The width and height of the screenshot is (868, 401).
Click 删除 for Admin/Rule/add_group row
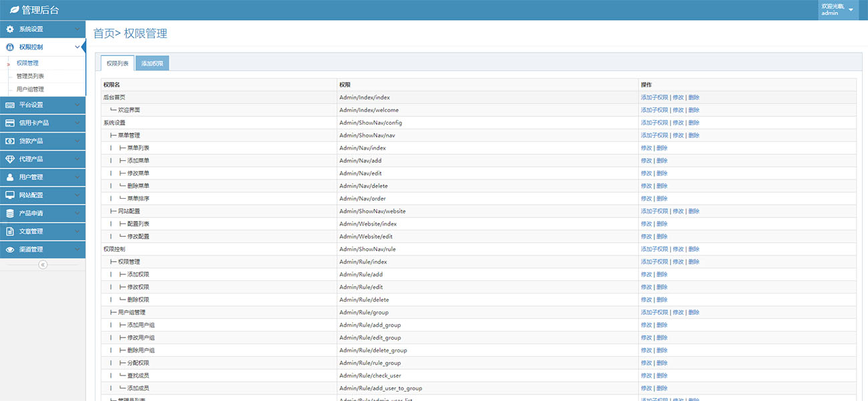click(x=662, y=326)
